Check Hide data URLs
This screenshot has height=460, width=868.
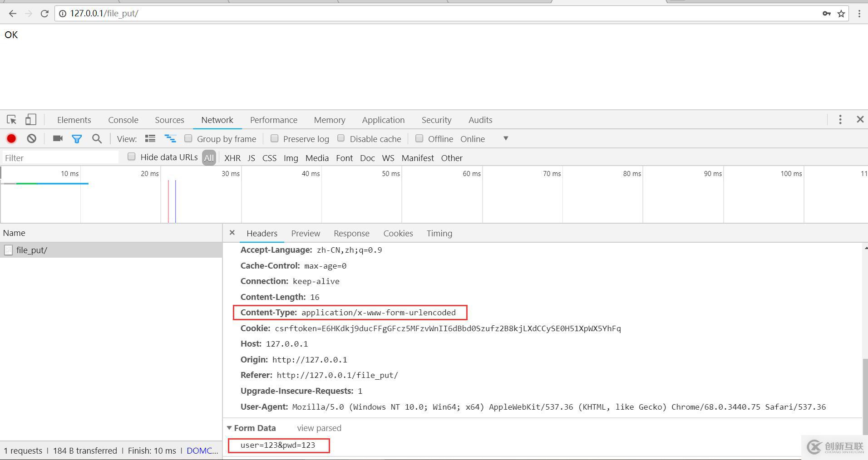pos(132,157)
